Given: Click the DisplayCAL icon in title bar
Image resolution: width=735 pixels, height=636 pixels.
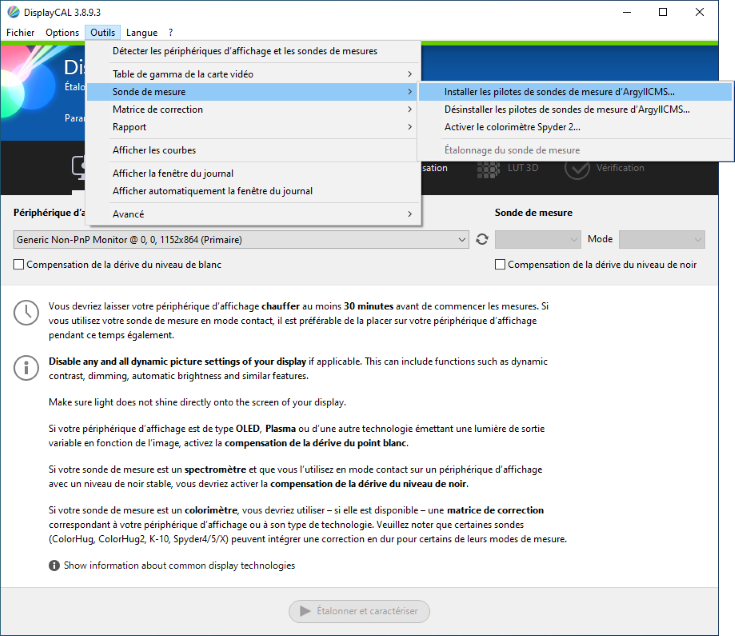Looking at the screenshot, I should click(x=12, y=12).
